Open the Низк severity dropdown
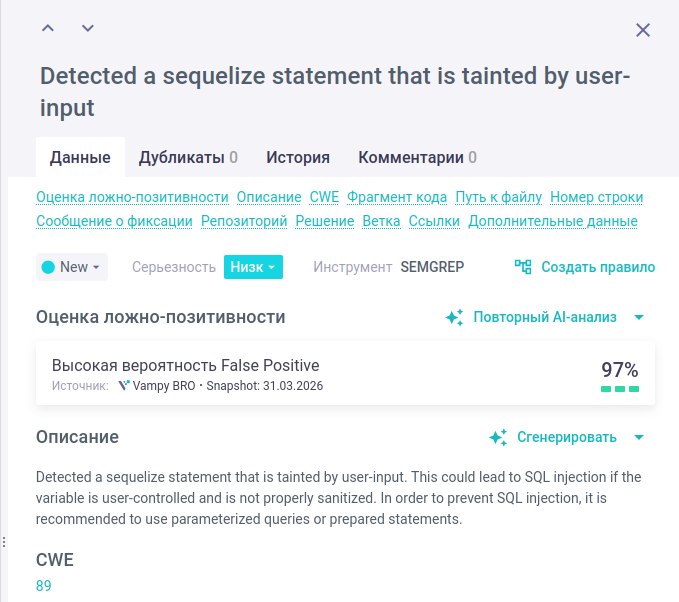Viewport: 679px width, 602px height. (254, 267)
